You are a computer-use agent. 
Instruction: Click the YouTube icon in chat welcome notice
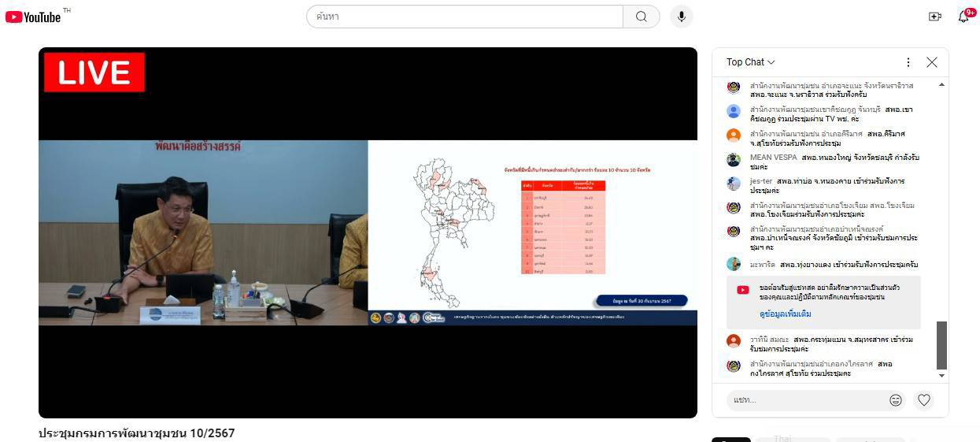[742, 290]
